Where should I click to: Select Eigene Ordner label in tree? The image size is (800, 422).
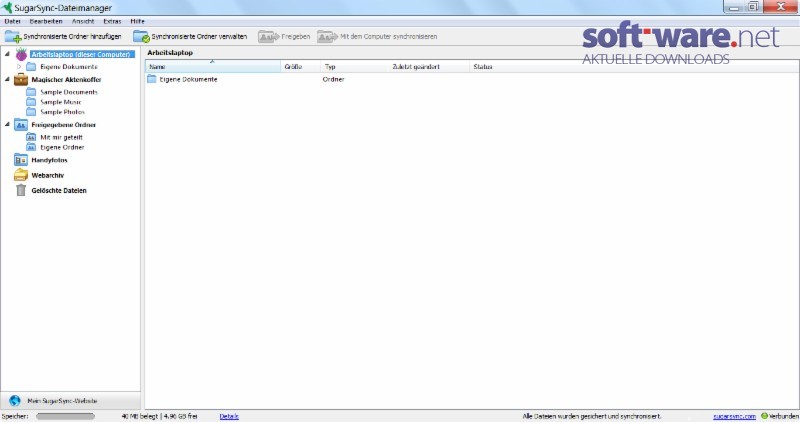(x=62, y=147)
